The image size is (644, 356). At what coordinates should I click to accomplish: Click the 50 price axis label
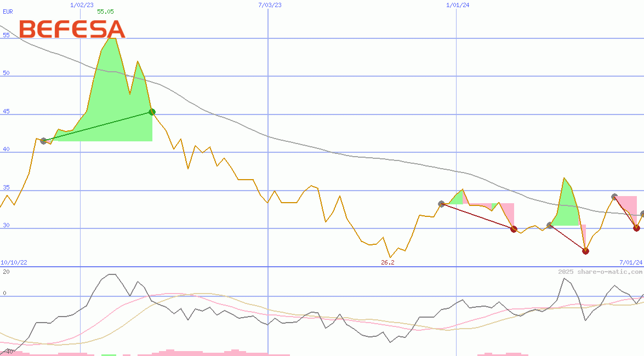[6, 73]
